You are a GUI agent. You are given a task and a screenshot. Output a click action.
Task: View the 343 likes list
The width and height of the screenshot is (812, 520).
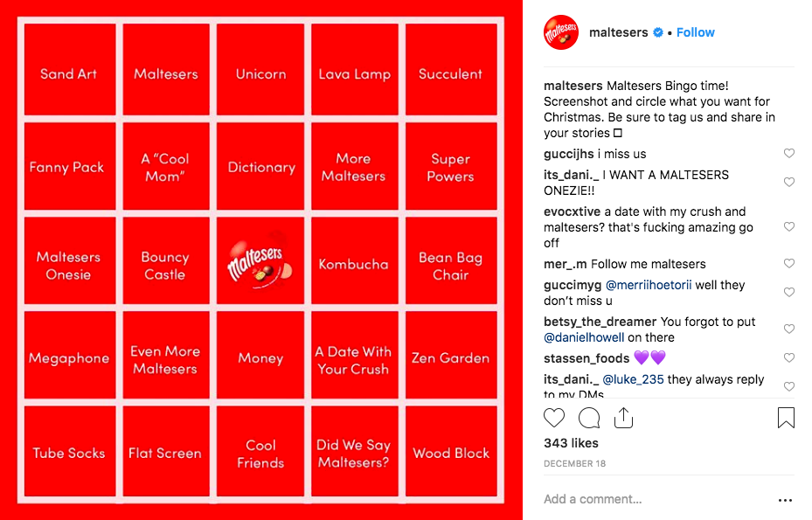coord(571,444)
